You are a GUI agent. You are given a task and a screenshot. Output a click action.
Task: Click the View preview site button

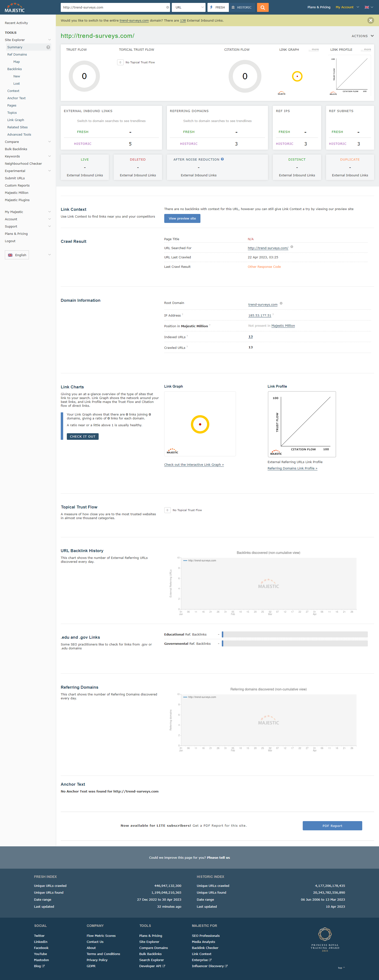pyautogui.click(x=182, y=218)
